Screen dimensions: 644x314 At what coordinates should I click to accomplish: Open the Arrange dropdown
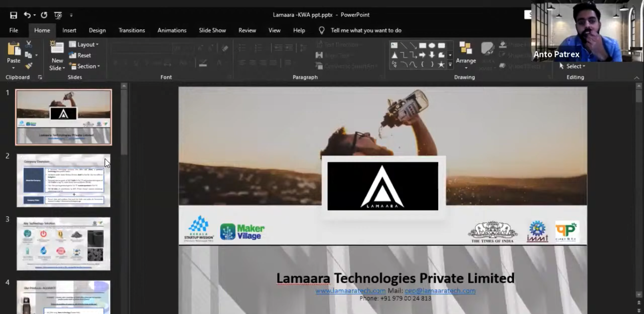[x=466, y=56]
